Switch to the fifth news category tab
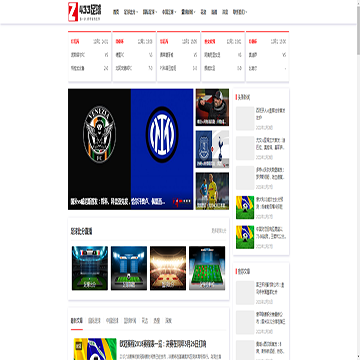The image size is (360, 360). pyautogui.click(x=145, y=321)
